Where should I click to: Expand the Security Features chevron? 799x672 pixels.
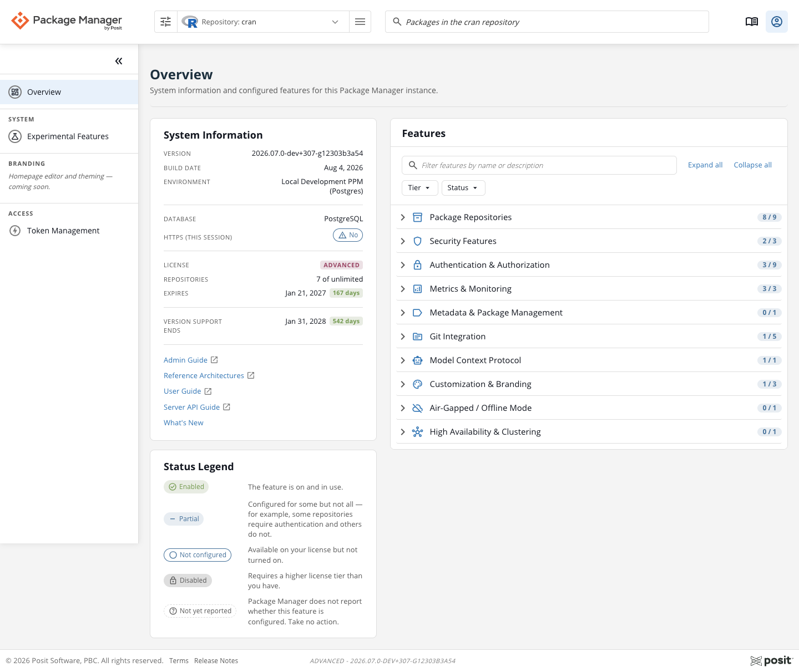403,241
